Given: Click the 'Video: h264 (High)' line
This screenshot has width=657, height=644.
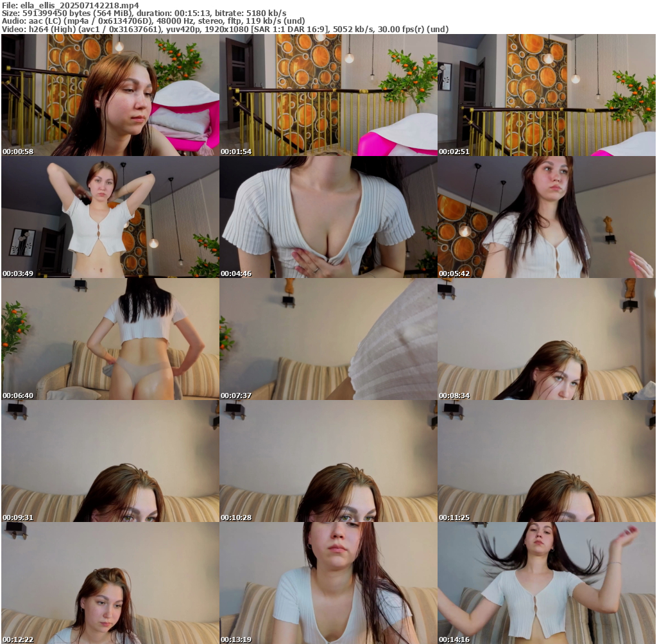Looking at the screenshot, I should (225, 29).
